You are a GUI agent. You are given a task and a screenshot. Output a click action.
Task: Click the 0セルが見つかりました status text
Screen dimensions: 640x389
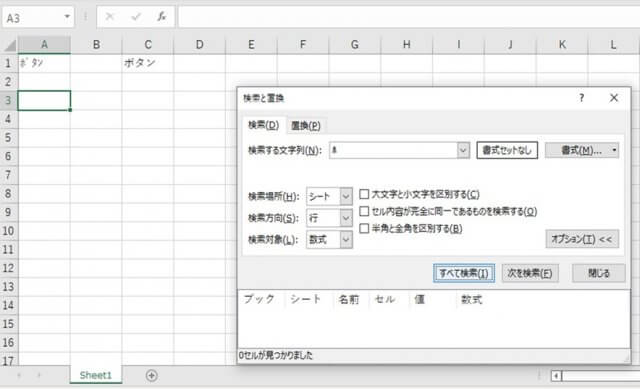tap(276, 356)
